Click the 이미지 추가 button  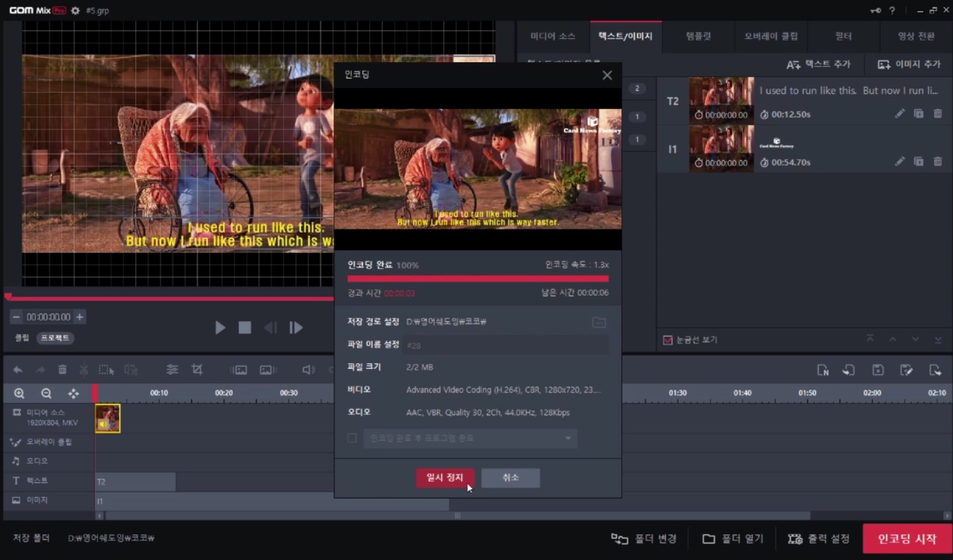pyautogui.click(x=909, y=64)
